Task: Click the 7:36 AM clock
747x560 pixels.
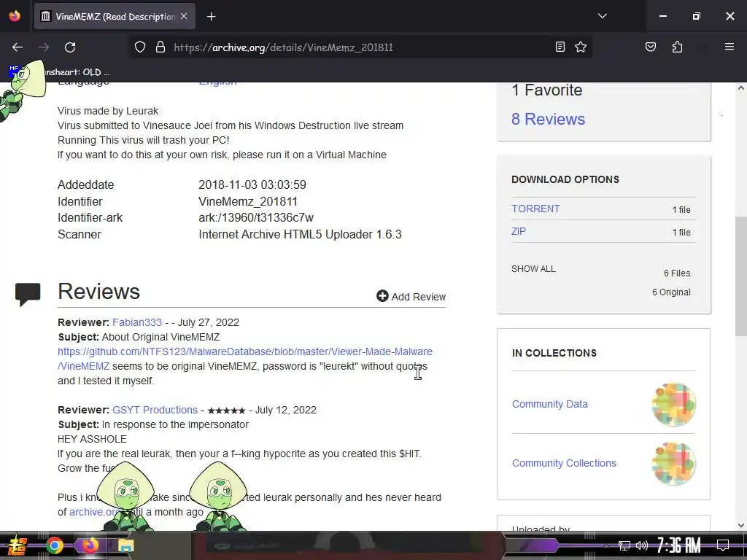Action: tap(679, 545)
